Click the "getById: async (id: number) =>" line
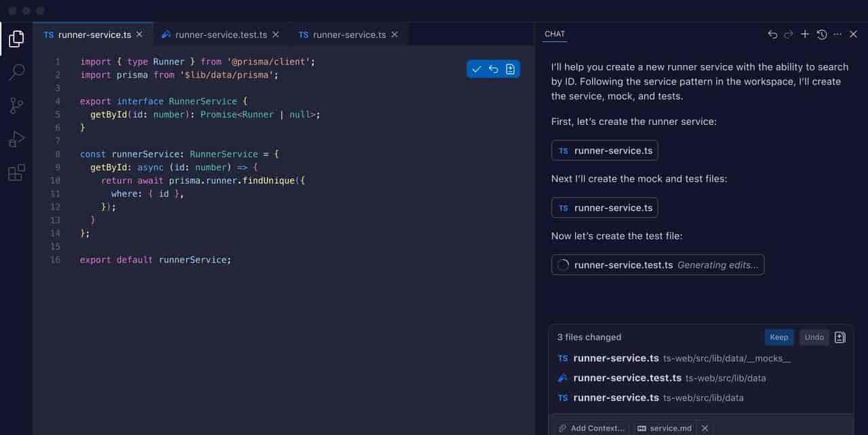 174,168
